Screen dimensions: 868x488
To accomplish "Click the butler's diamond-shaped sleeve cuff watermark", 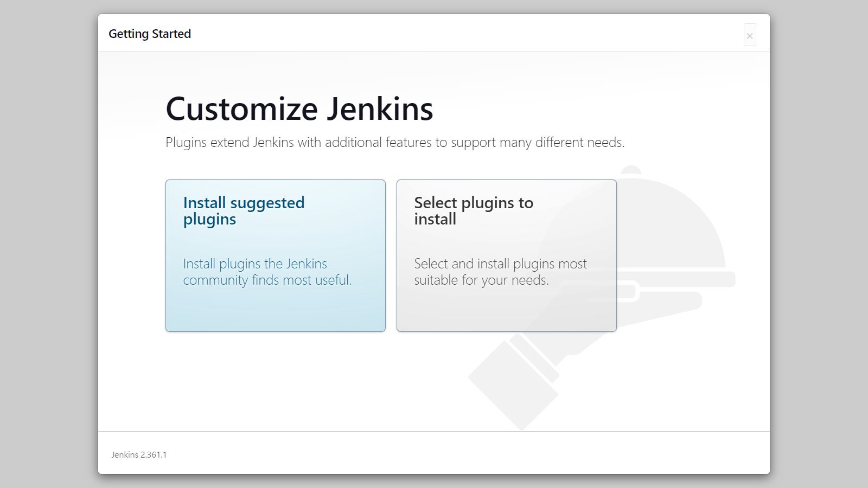I will click(x=513, y=385).
